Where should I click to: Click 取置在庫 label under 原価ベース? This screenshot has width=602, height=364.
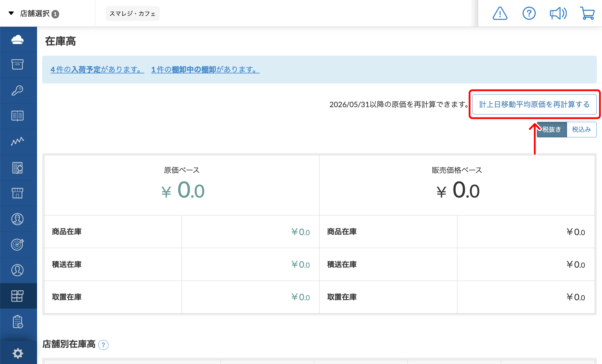67,297
